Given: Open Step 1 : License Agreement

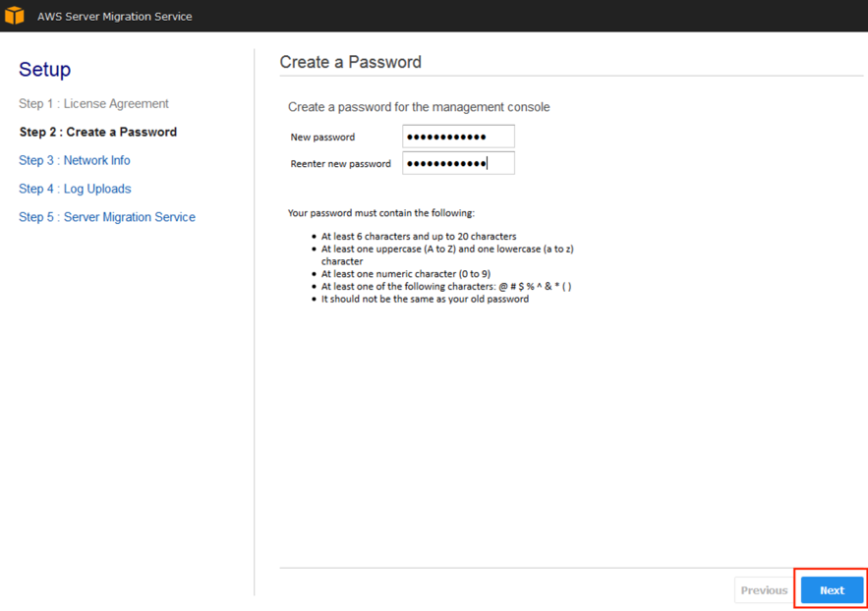Looking at the screenshot, I should (93, 103).
